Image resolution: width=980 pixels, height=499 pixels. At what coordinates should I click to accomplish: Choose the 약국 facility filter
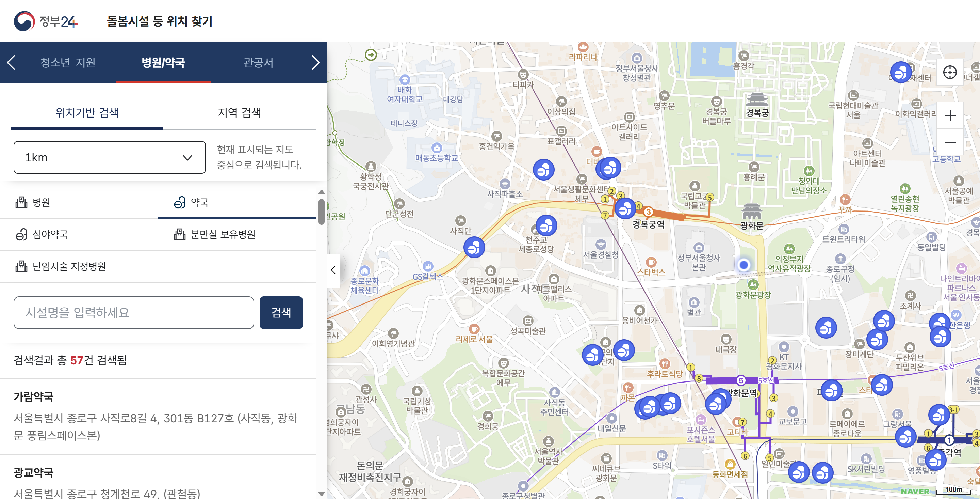coord(237,202)
